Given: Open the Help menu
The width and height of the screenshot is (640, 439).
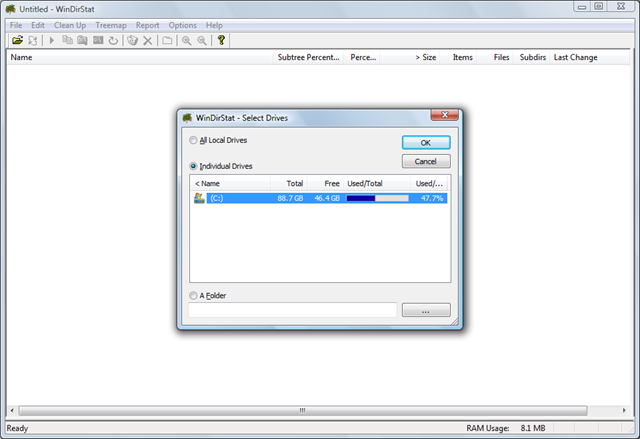Looking at the screenshot, I should coord(214,25).
